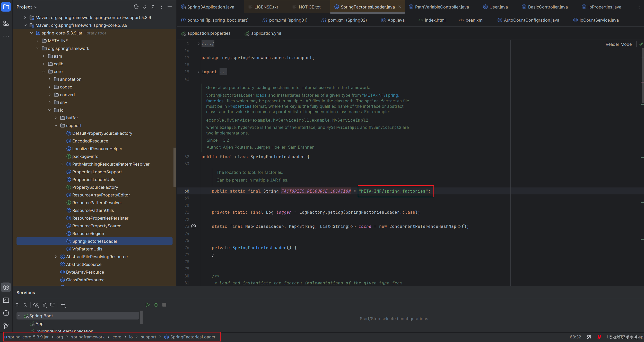
Task: Open editor tabs more options menu
Action: click(x=639, y=7)
